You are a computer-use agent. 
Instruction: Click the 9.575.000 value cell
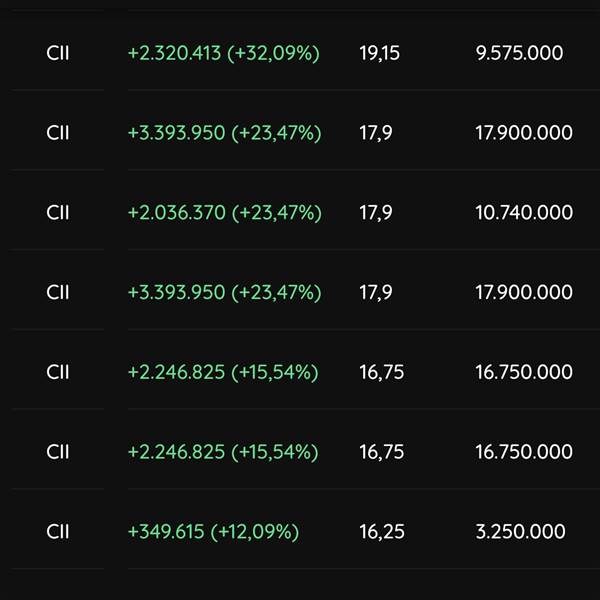[x=519, y=53]
